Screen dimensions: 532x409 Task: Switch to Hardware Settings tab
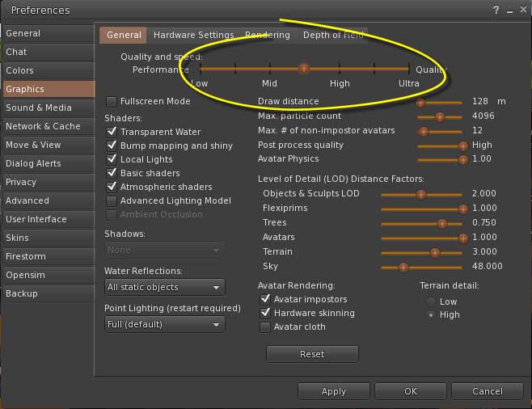(193, 35)
